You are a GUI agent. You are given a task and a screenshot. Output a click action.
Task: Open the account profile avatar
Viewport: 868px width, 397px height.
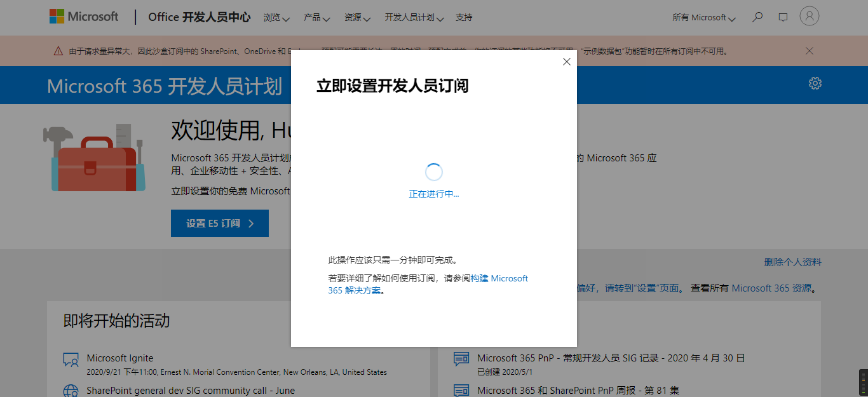[x=810, y=17]
